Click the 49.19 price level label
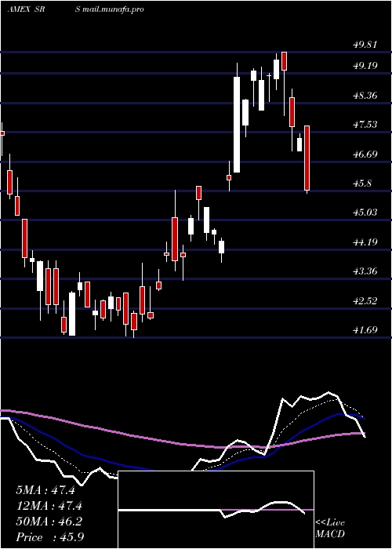Screen dimensions: 392x549 364,65
